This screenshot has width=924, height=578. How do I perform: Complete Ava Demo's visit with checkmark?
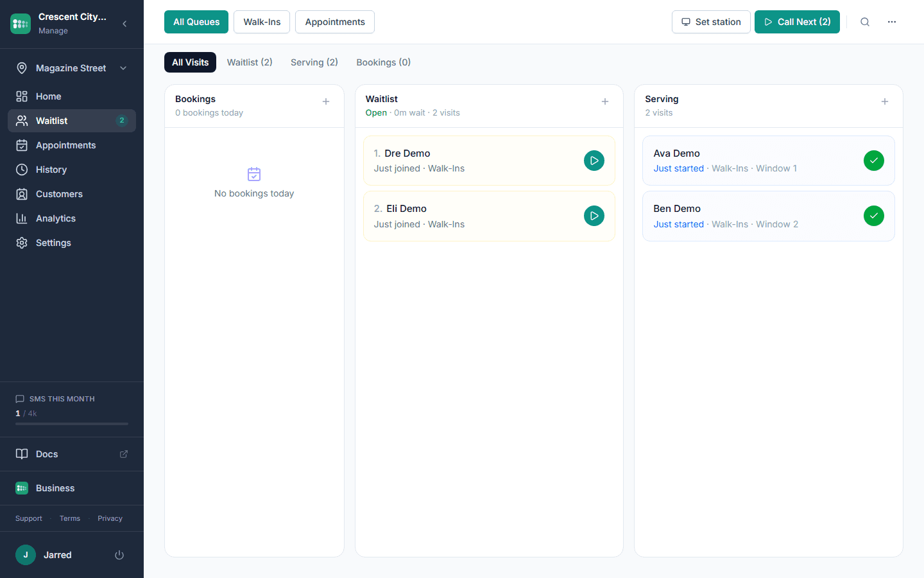pyautogui.click(x=874, y=161)
